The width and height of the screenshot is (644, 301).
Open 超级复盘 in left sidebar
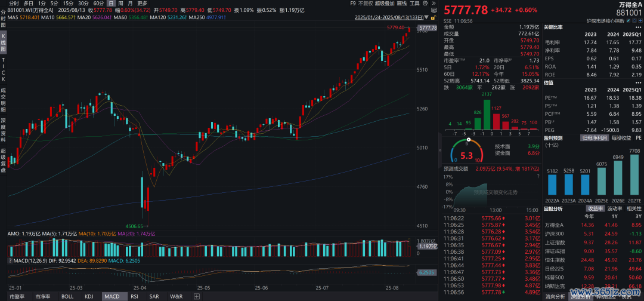tap(4, 160)
